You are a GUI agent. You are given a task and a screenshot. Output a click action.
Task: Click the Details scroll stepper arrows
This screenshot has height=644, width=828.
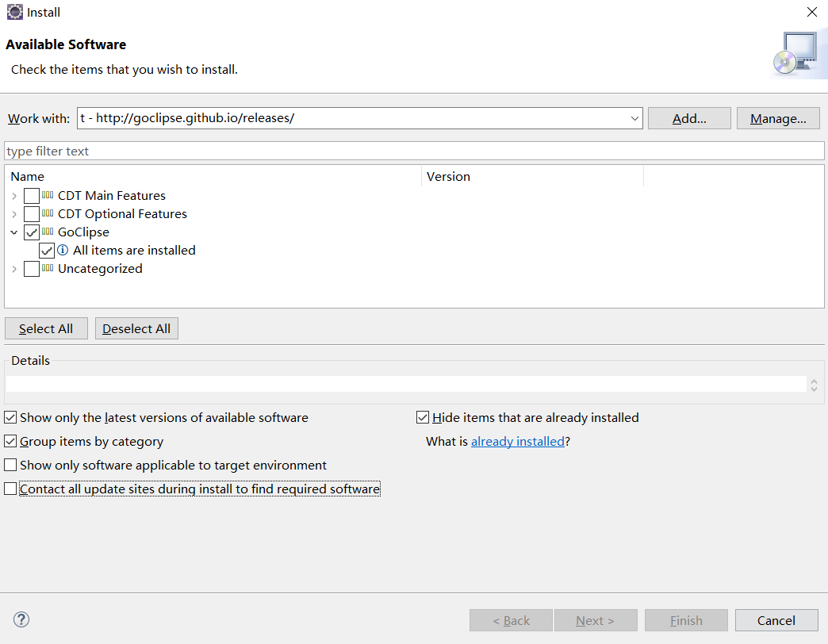pos(814,385)
